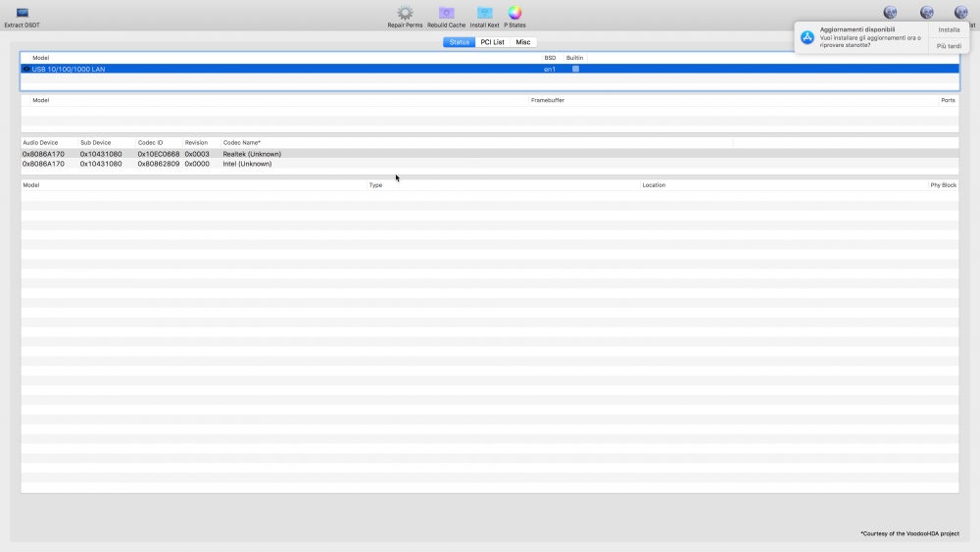Click the en1 BSD value
The image size is (980, 552).
[550, 70]
